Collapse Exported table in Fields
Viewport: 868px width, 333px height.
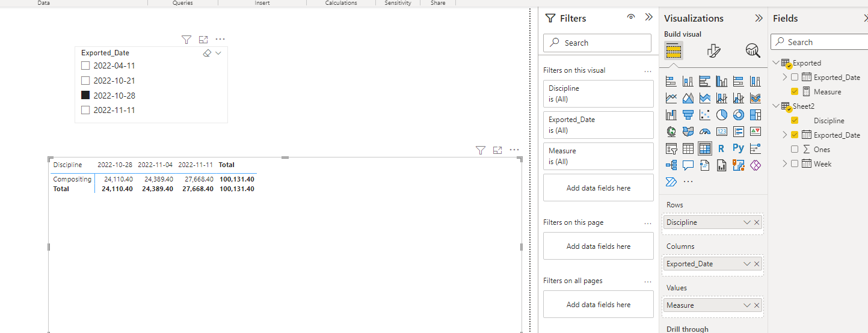tap(776, 63)
